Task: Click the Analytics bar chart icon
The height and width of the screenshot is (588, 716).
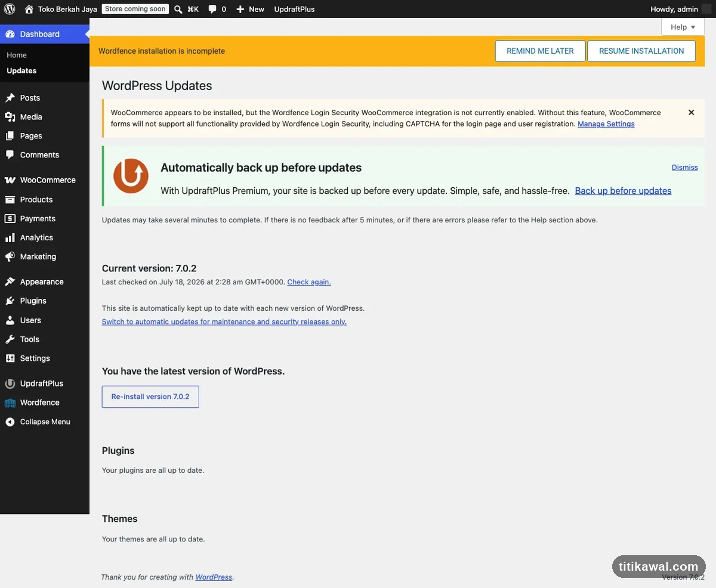Action: pos(10,237)
